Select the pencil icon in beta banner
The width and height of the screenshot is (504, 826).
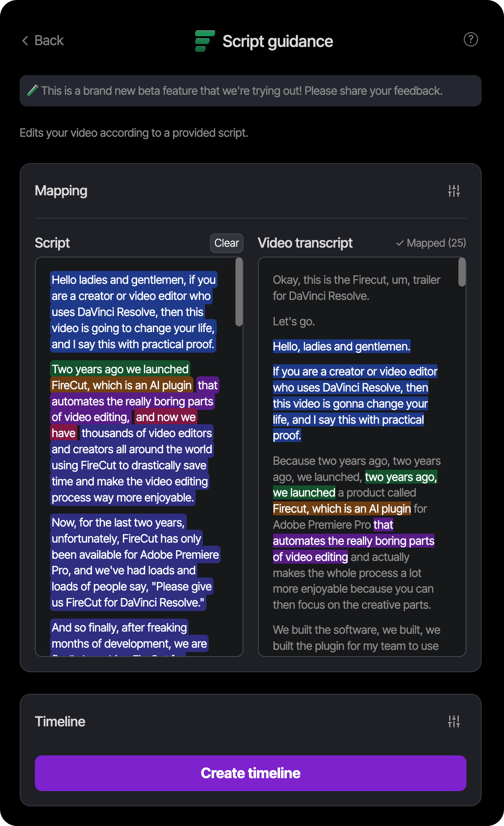(x=32, y=91)
